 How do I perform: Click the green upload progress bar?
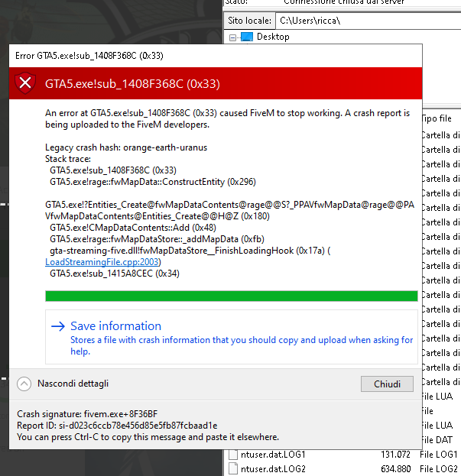pyautogui.click(x=232, y=296)
